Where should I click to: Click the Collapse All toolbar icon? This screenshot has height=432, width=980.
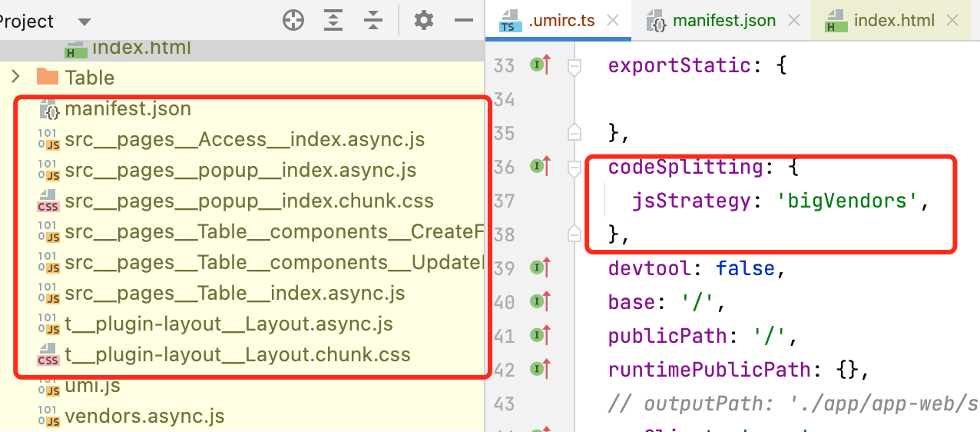[373, 21]
